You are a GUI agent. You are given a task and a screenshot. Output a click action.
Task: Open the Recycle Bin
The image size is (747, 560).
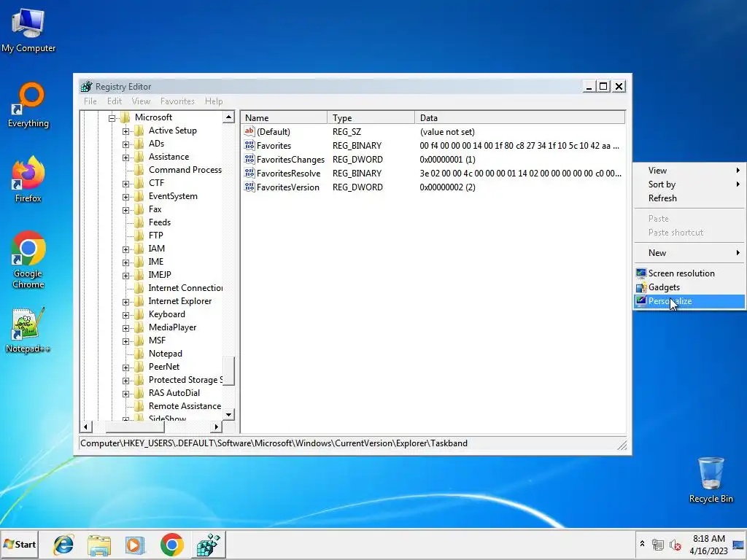click(711, 480)
